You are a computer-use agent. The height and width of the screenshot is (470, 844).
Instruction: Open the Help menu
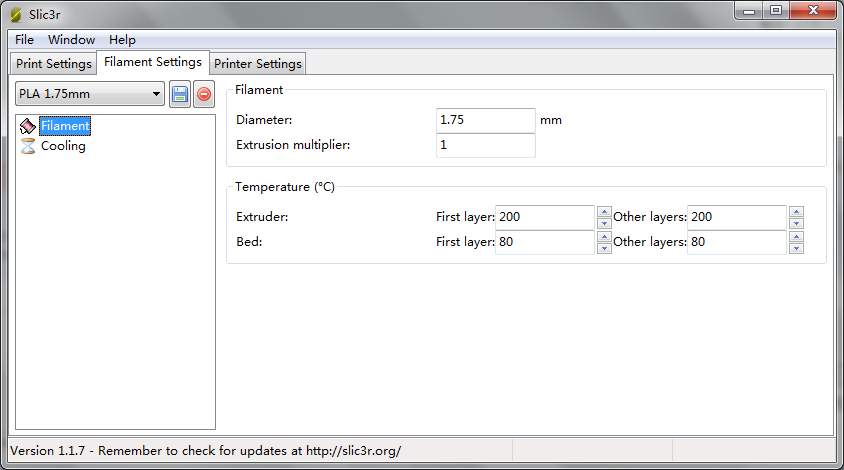(x=122, y=40)
